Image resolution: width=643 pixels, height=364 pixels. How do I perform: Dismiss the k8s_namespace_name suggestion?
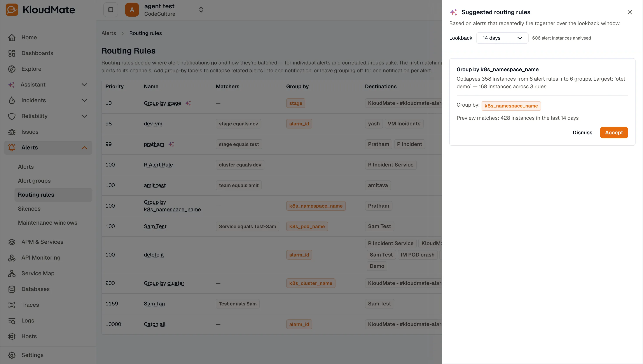point(582,132)
